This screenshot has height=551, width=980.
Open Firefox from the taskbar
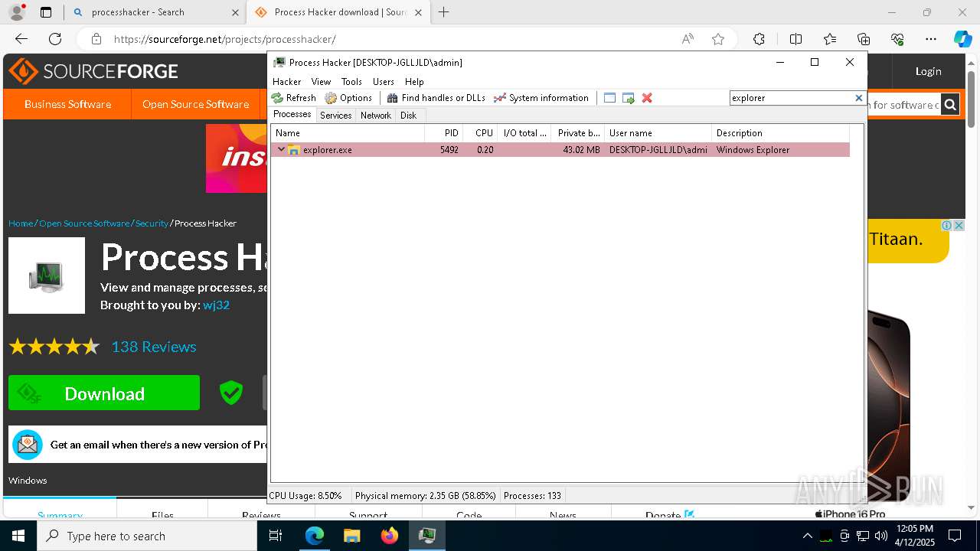390,536
